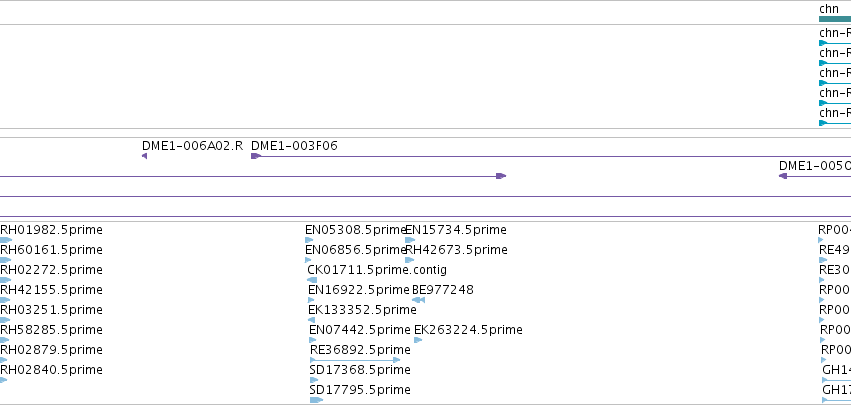
Task: Click the first chn transcript arrow
Action: (x=823, y=43)
